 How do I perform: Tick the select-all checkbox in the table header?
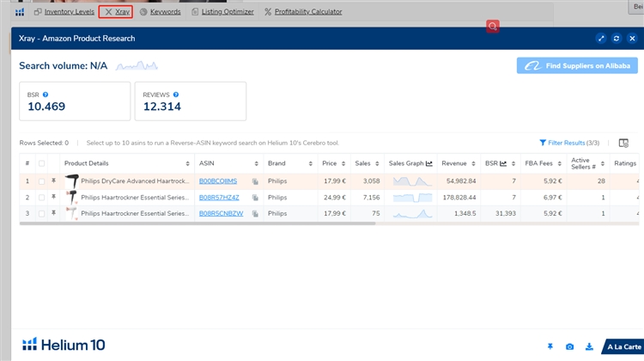tap(41, 163)
